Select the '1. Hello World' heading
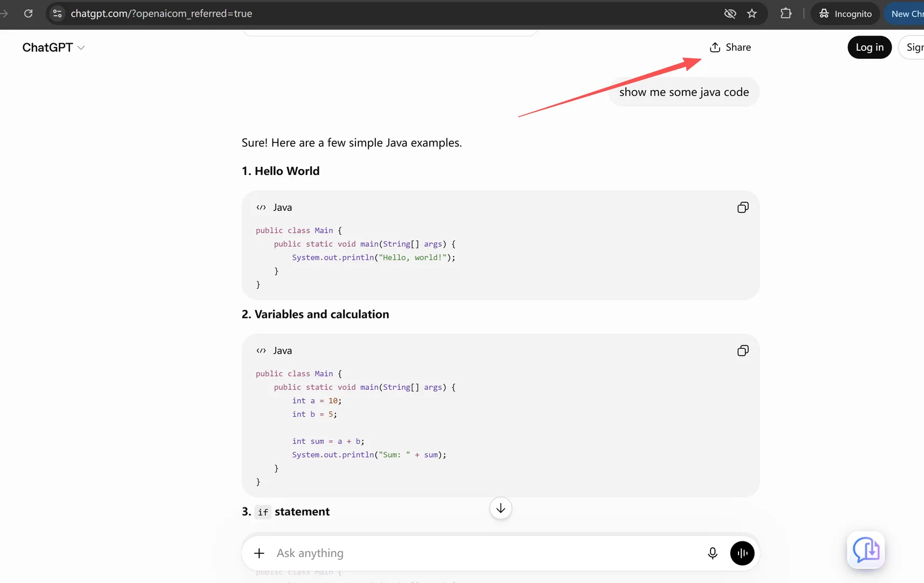 pyautogui.click(x=280, y=171)
